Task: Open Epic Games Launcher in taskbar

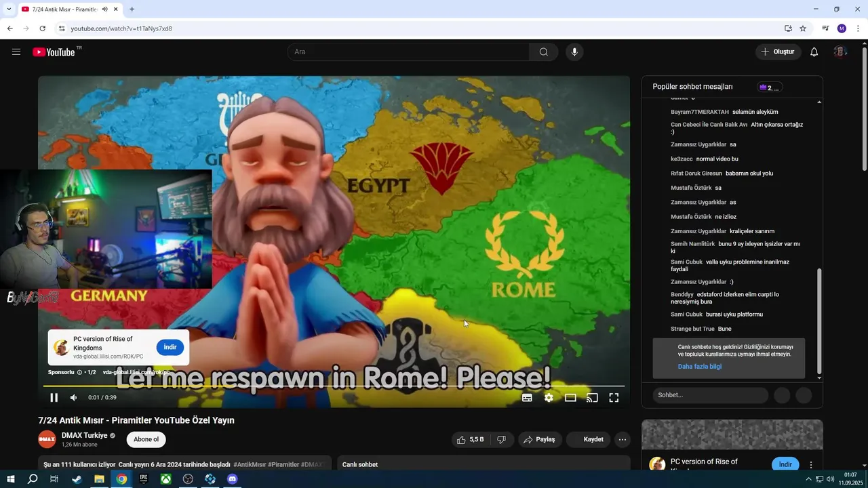Action: click(x=143, y=479)
